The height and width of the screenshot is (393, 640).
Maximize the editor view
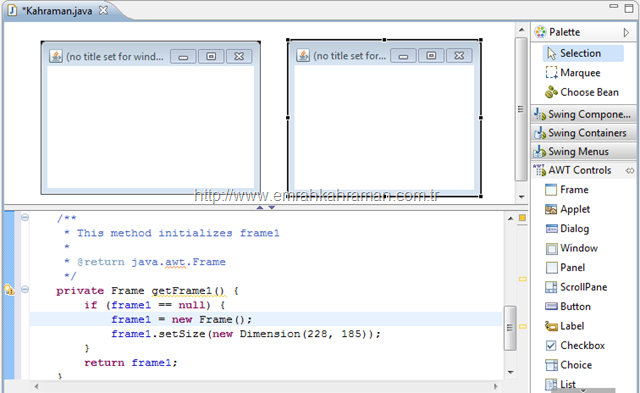coord(629,8)
